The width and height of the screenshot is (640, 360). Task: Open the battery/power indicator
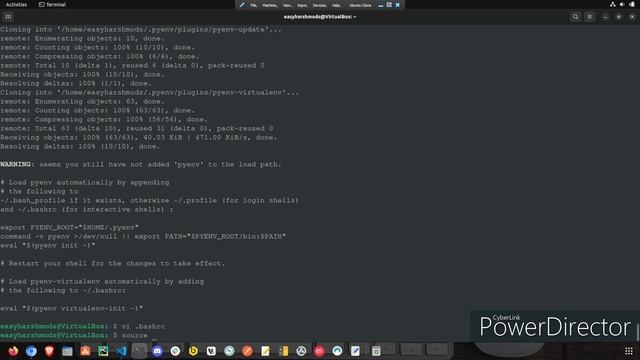pos(632,4)
